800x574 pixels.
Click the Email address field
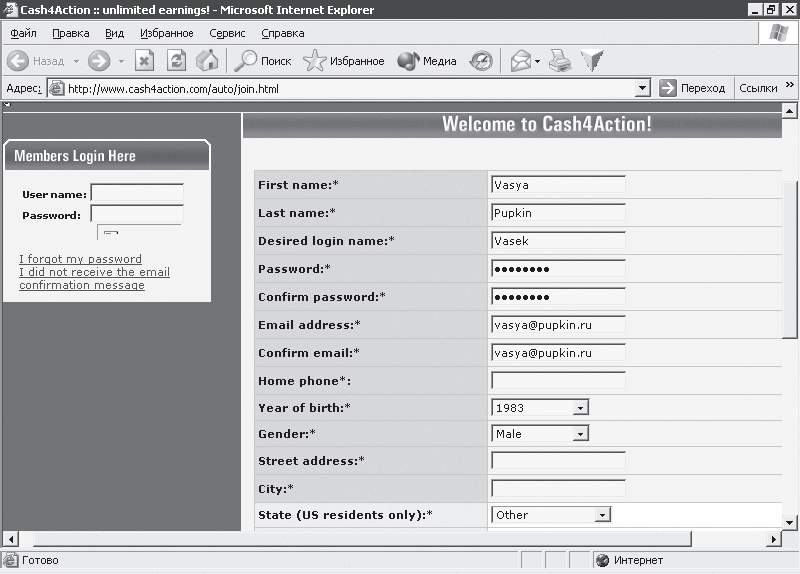pyautogui.click(x=558, y=325)
